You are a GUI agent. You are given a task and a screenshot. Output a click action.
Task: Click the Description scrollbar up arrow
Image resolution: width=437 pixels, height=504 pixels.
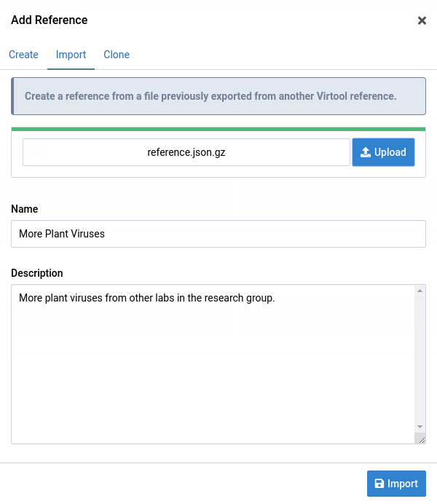click(x=420, y=291)
